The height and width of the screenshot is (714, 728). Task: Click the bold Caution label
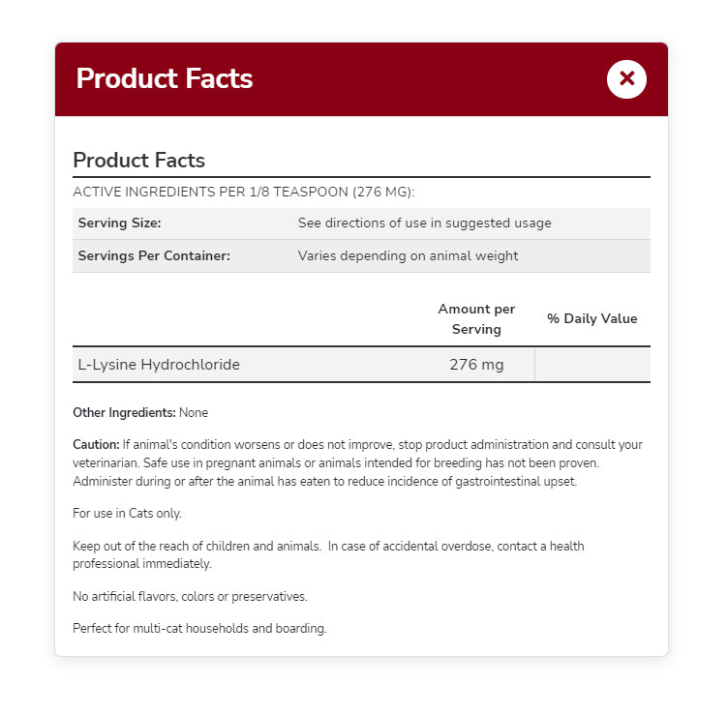coord(96,445)
